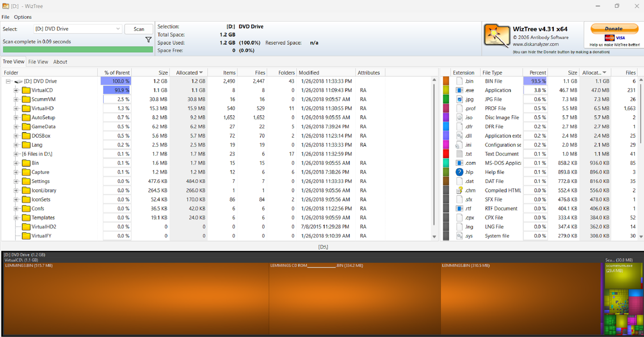Click the .exe application file icon

click(459, 90)
